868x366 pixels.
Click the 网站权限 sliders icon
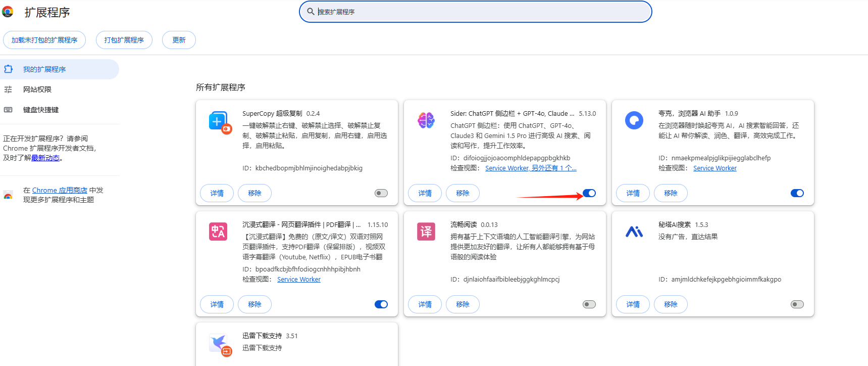tap(8, 89)
